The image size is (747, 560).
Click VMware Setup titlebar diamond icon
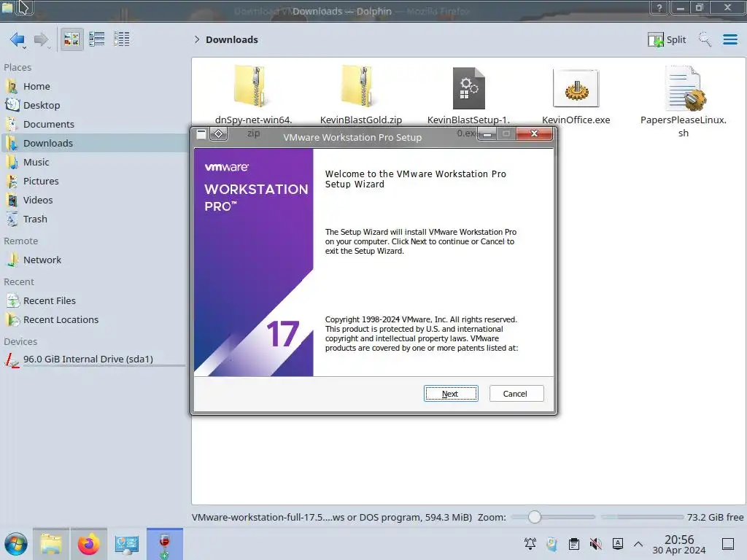tap(219, 134)
